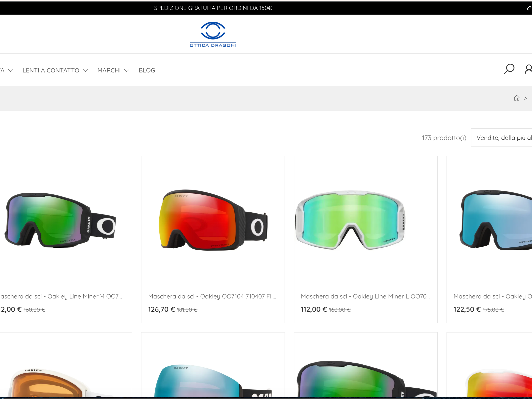Click the 122,50 € price
This screenshot has width=532, height=399.
pyautogui.click(x=467, y=309)
